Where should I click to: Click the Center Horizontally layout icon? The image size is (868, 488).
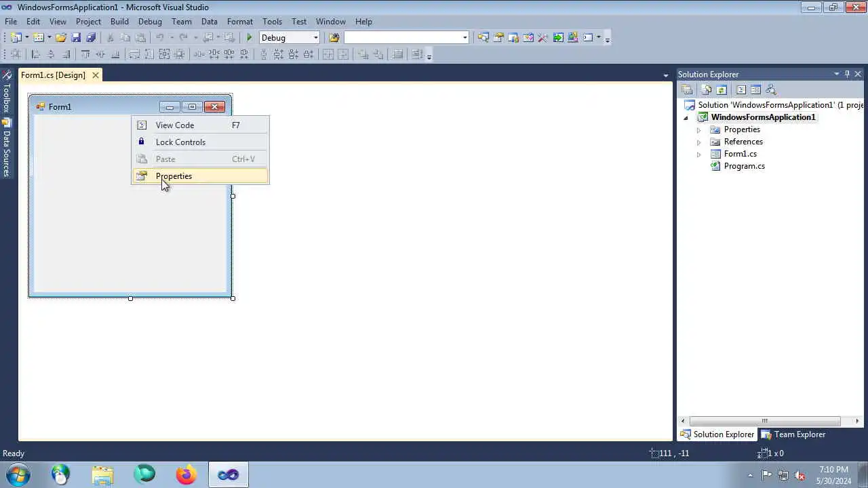coord(328,55)
